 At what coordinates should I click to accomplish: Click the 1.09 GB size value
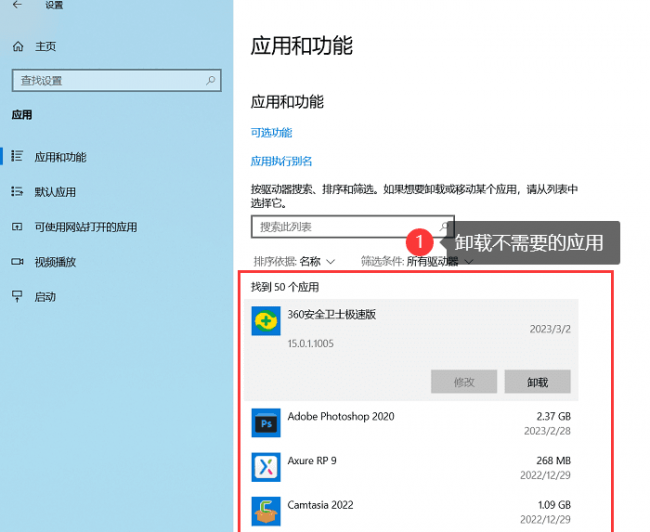coord(554,505)
